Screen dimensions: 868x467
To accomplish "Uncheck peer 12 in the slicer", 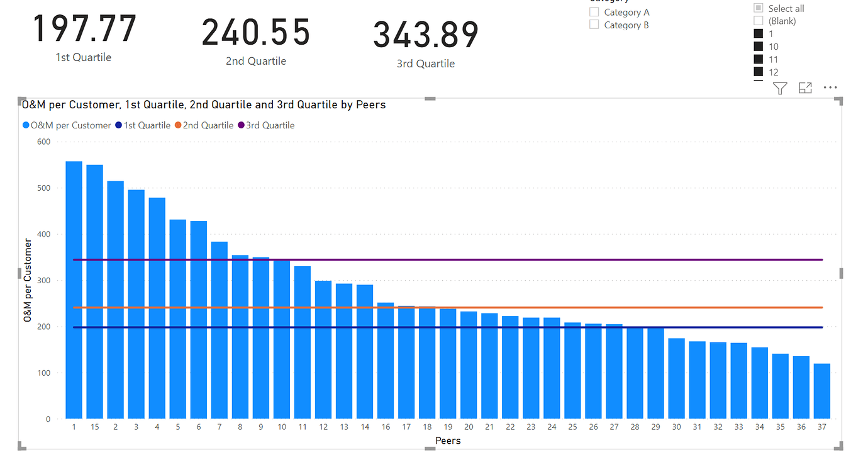I will click(759, 71).
